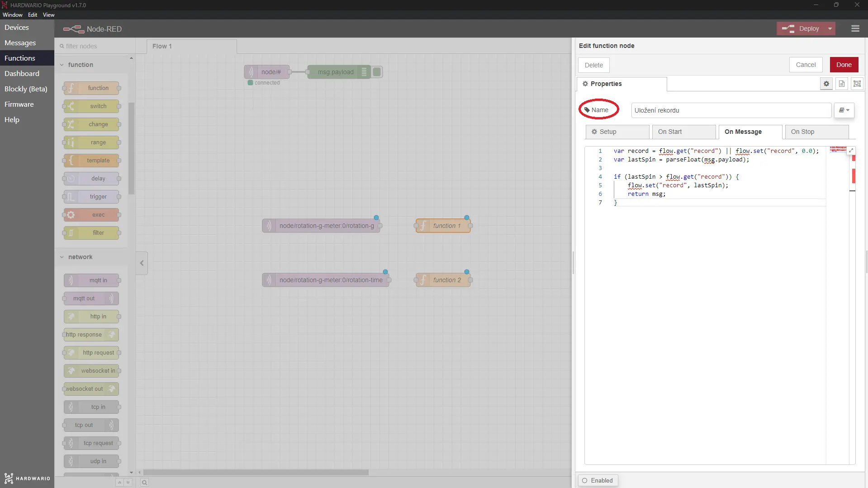Open Firmware in sidebar
The image size is (868, 488).
click(27, 104)
